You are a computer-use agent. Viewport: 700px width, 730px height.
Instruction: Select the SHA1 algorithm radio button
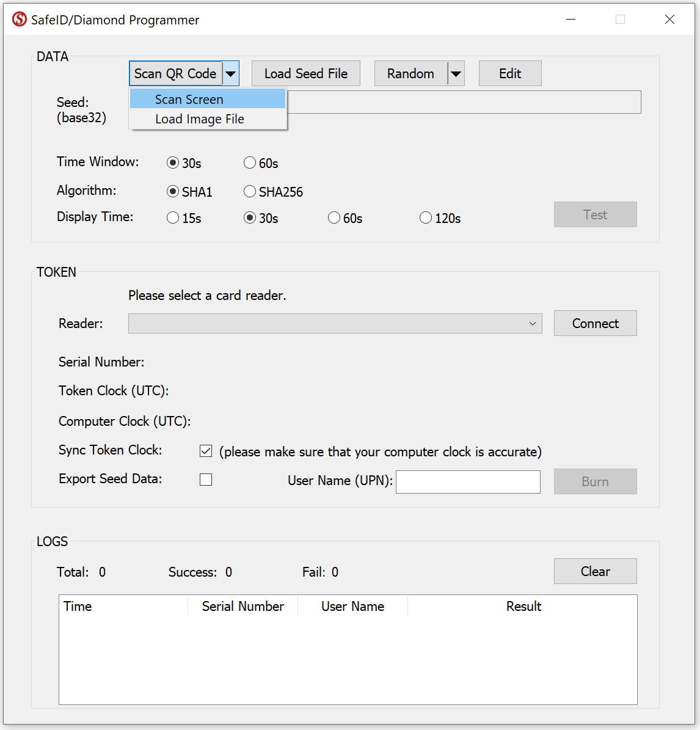[173, 192]
